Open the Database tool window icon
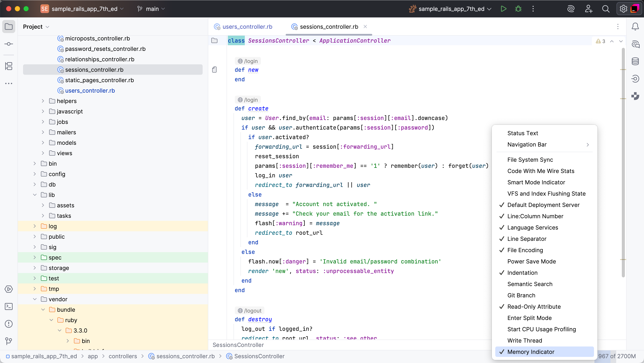The image size is (644, 363). pyautogui.click(x=635, y=61)
